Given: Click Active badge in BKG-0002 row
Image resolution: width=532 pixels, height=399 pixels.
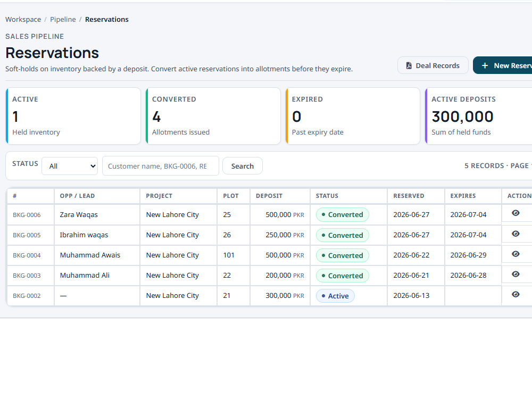Looking at the screenshot, I should pos(335,296).
